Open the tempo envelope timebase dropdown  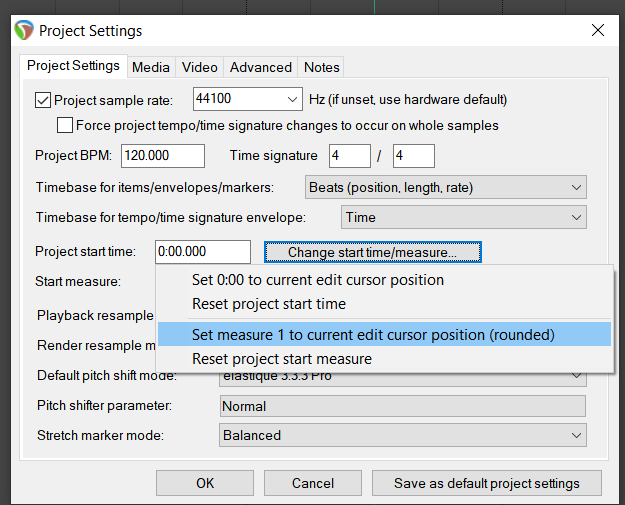coord(576,217)
